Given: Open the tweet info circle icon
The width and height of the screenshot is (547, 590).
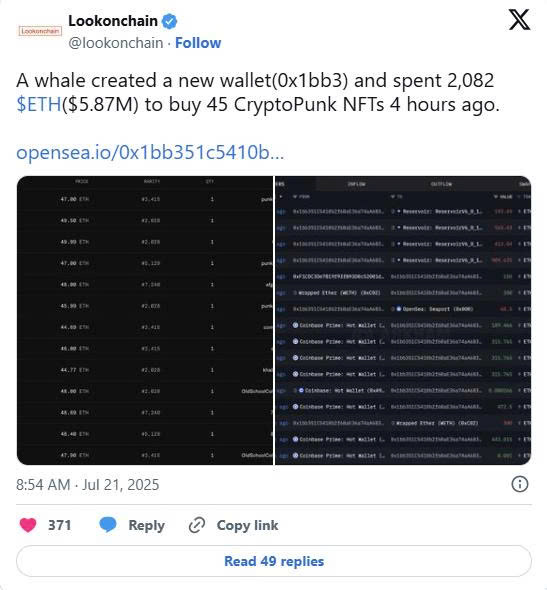Looking at the screenshot, I should point(520,484).
